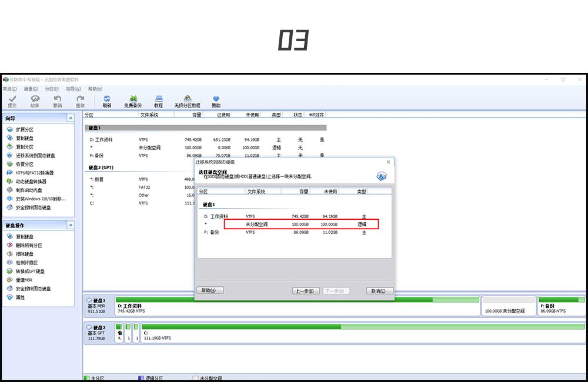Click 取消(C) to cancel the wizard
Screen dimensions: 588x382
click(379, 291)
